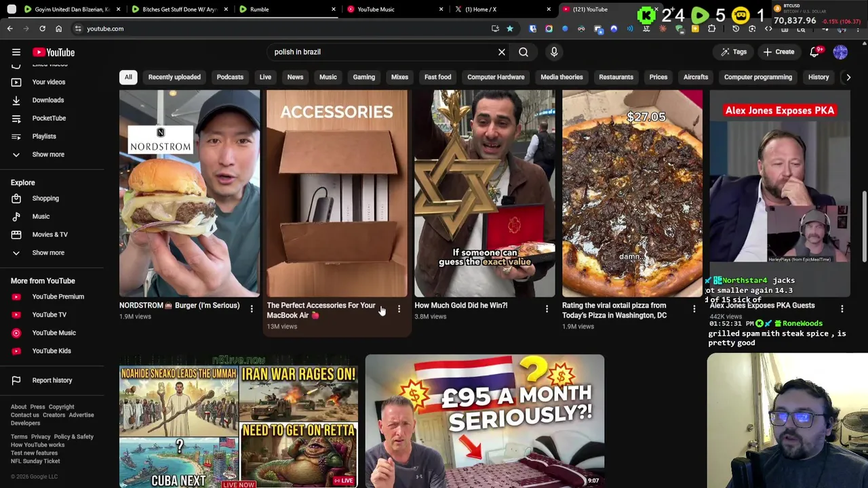Select the Recently uploaded chip
Viewport: 868px width, 488px height.
[174, 77]
